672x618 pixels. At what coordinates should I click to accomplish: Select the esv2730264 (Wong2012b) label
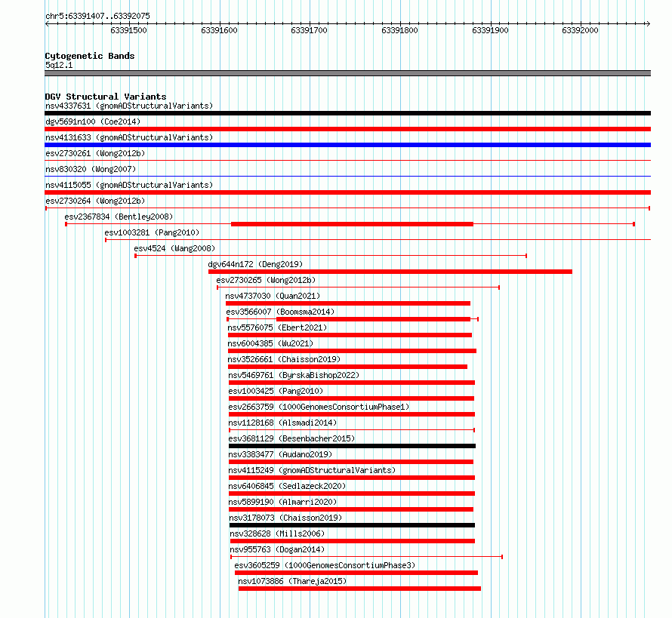pos(95,201)
